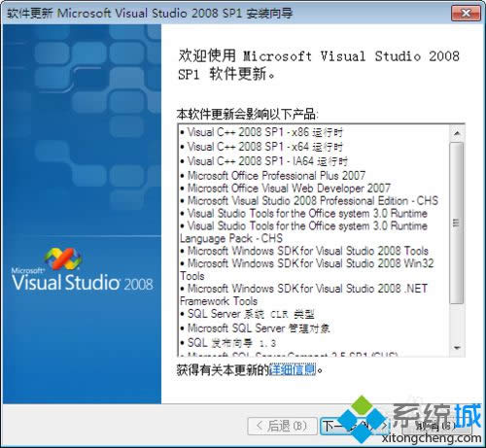The height and width of the screenshot is (448, 486).
Task: Select 'Microsoft Office Professional Plus 2007' line
Action: pyautogui.click(x=273, y=176)
